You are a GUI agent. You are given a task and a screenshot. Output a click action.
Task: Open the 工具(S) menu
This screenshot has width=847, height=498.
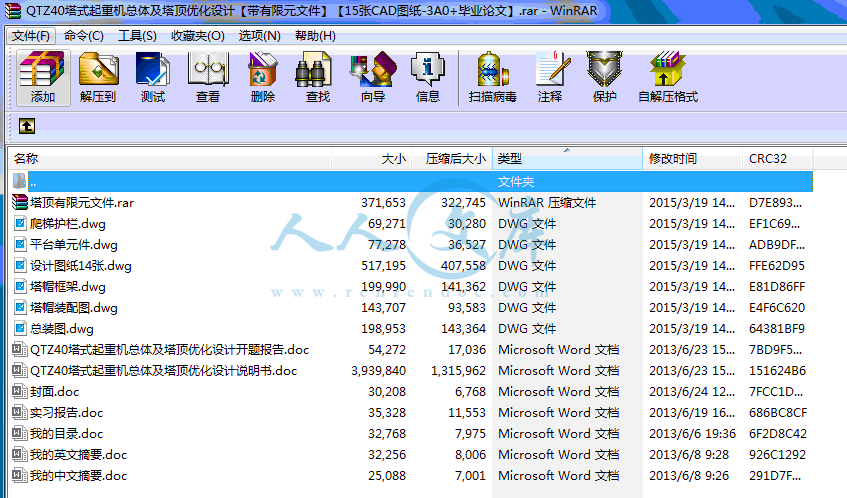click(137, 36)
